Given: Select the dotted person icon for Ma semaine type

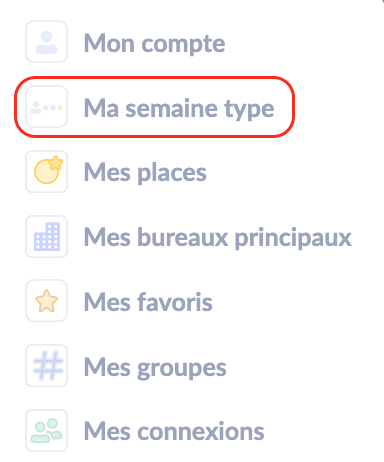Looking at the screenshot, I should pos(47,107).
